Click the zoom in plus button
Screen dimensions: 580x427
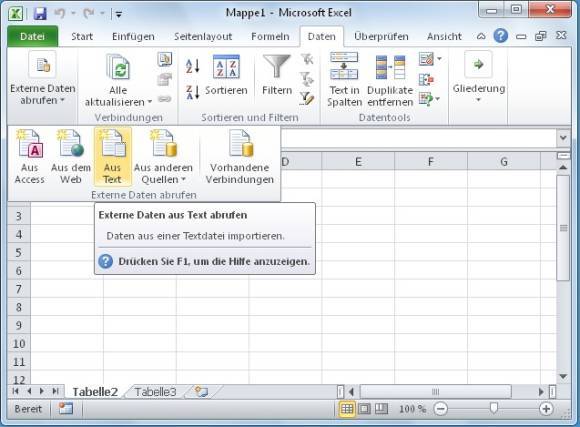546,409
